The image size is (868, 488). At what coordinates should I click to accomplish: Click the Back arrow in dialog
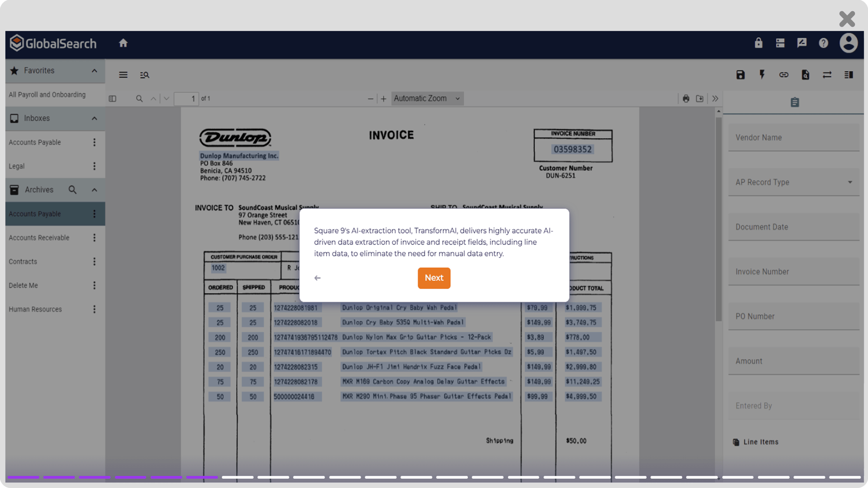(317, 278)
